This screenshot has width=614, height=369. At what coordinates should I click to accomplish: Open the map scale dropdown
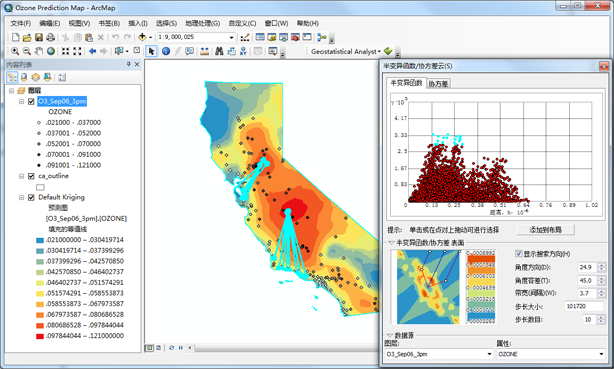[x=231, y=37]
